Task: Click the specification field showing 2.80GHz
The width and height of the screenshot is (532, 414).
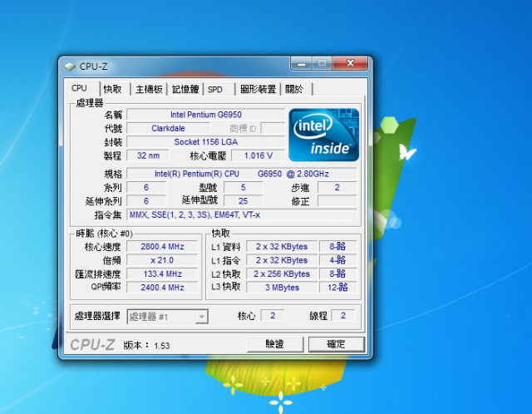Action: pos(242,174)
